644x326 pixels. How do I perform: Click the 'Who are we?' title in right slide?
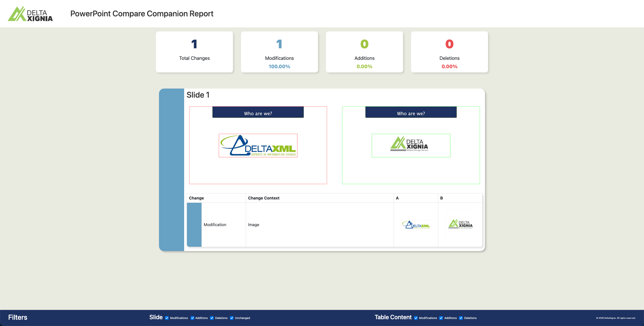(411, 113)
